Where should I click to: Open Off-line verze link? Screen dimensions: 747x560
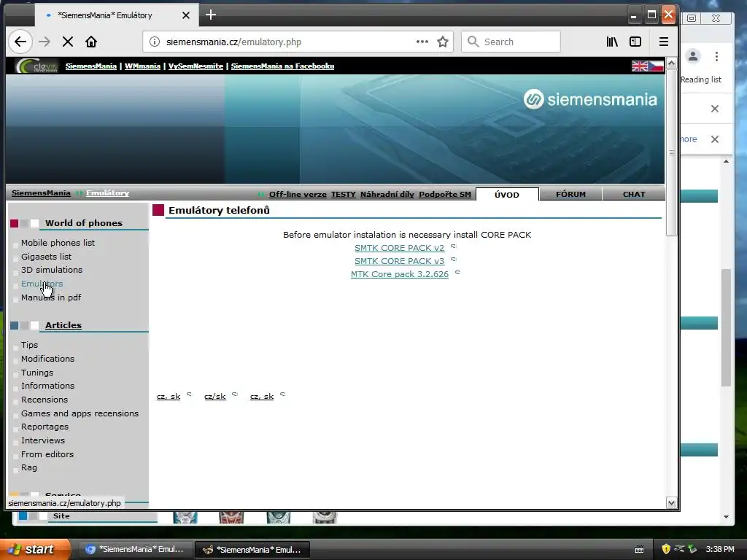298,194
